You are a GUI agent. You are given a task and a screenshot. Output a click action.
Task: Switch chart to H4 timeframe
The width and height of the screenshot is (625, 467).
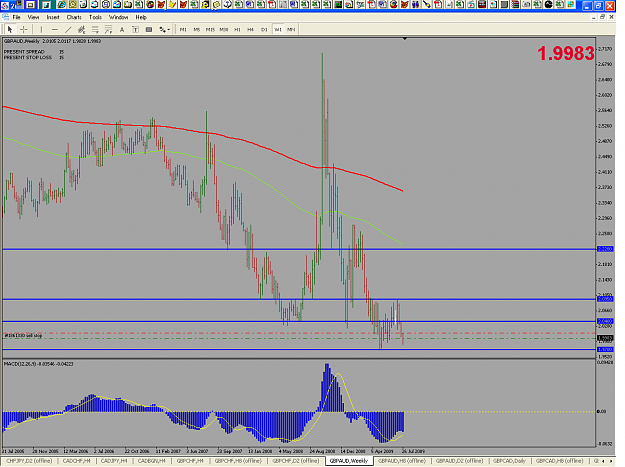250,29
